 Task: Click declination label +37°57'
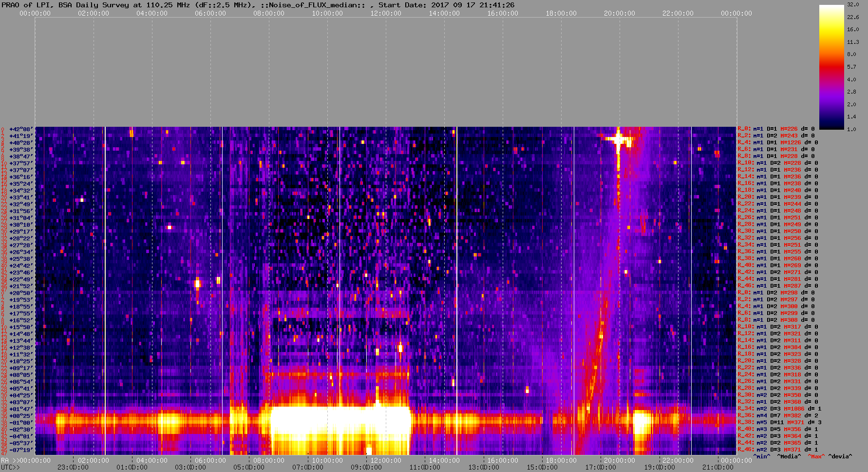point(21,163)
